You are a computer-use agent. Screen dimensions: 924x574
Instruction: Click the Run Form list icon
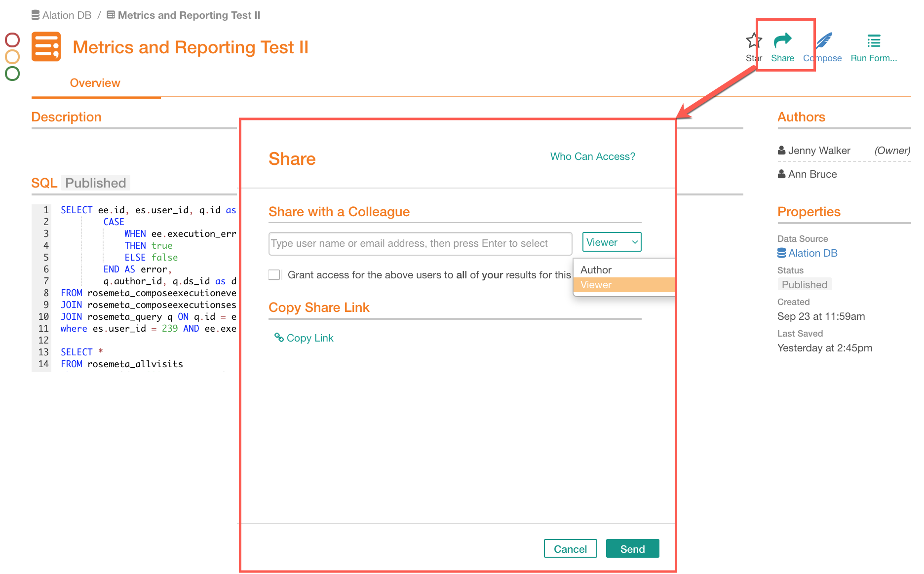(874, 41)
